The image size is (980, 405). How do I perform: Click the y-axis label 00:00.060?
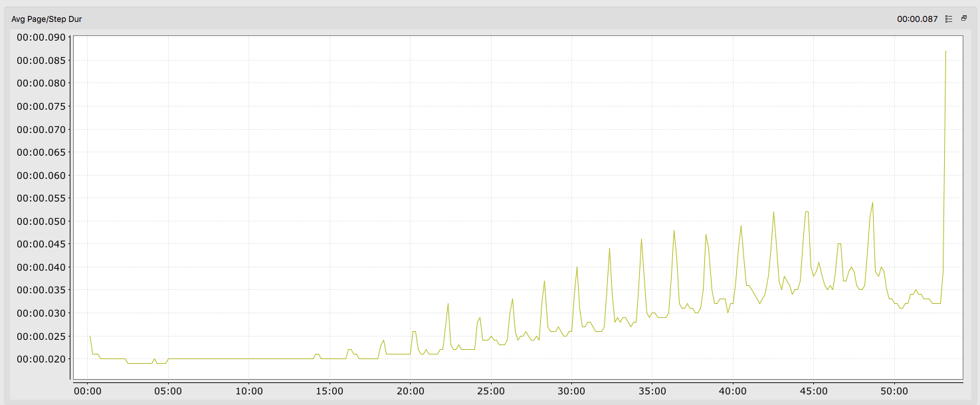pos(42,176)
